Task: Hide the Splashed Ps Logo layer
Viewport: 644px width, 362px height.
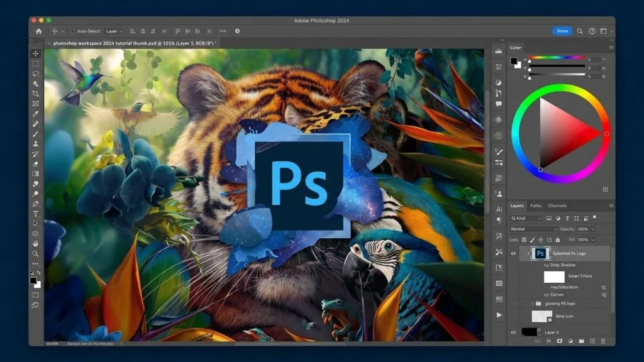Action: pyautogui.click(x=513, y=254)
